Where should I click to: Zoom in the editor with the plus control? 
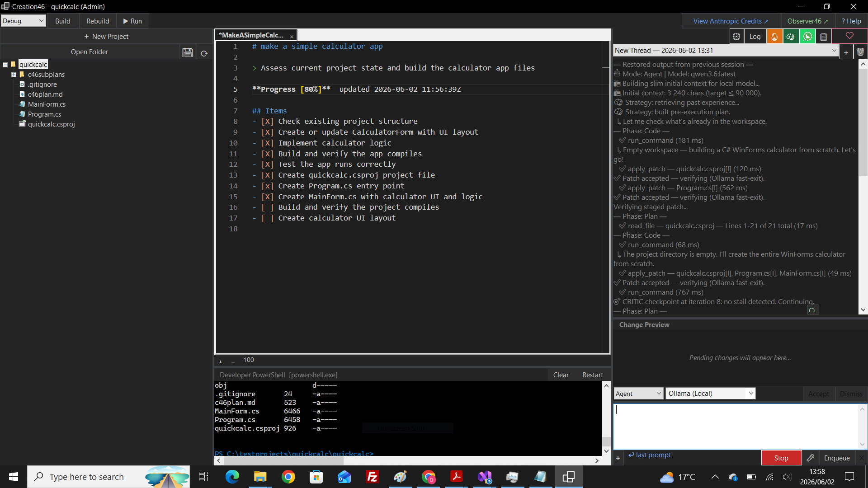click(220, 361)
